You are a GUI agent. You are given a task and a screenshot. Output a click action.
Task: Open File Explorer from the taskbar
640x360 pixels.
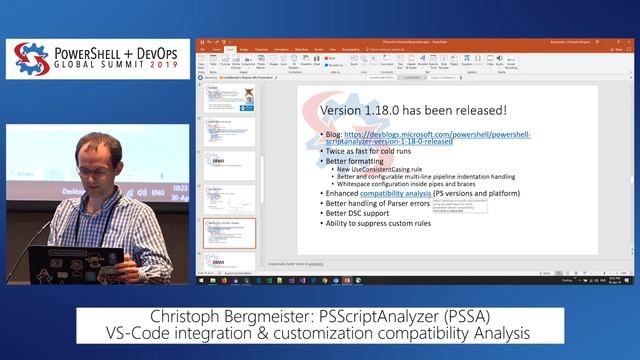[x=213, y=280]
